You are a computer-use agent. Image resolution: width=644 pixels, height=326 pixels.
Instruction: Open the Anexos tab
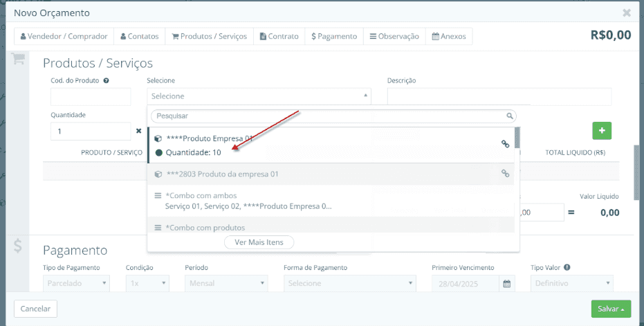click(449, 36)
